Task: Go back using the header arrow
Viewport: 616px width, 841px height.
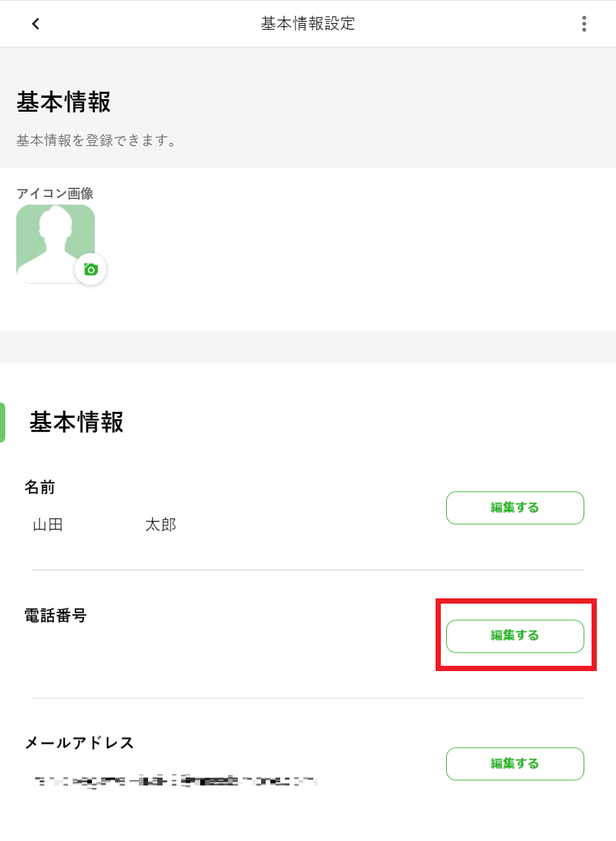Action: (x=36, y=24)
